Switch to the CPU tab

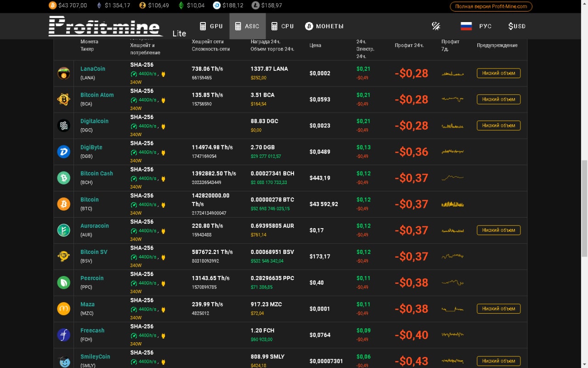(x=282, y=26)
